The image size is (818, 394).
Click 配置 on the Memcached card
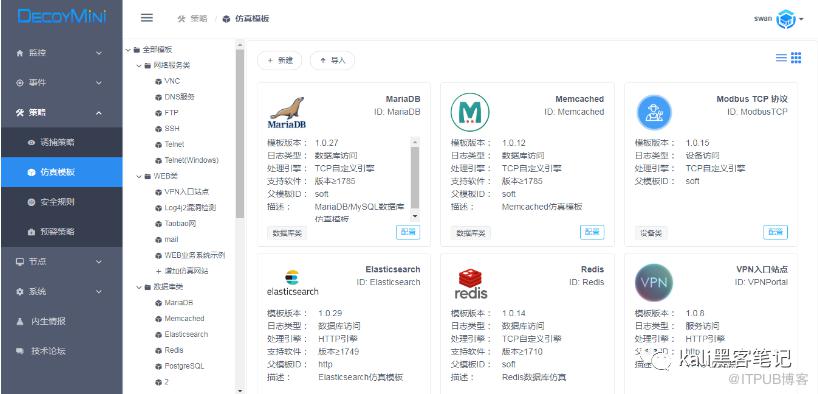pyautogui.click(x=592, y=232)
